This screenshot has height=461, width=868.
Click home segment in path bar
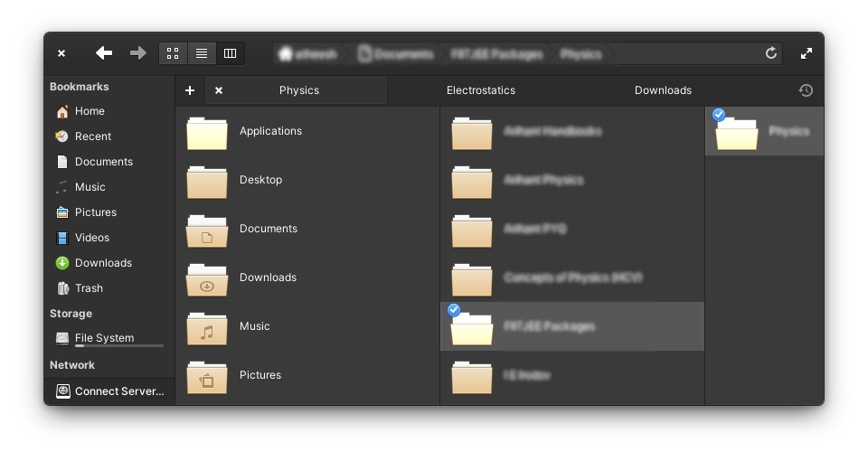coord(308,53)
